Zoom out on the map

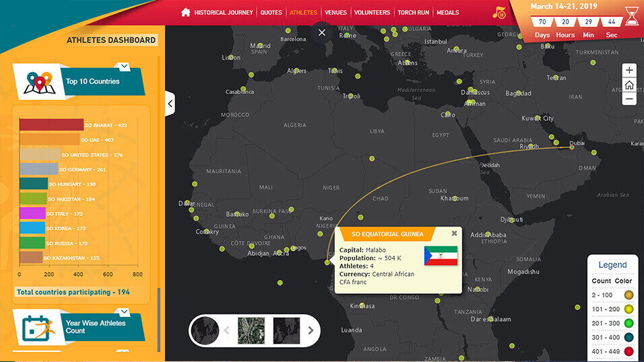tap(629, 99)
